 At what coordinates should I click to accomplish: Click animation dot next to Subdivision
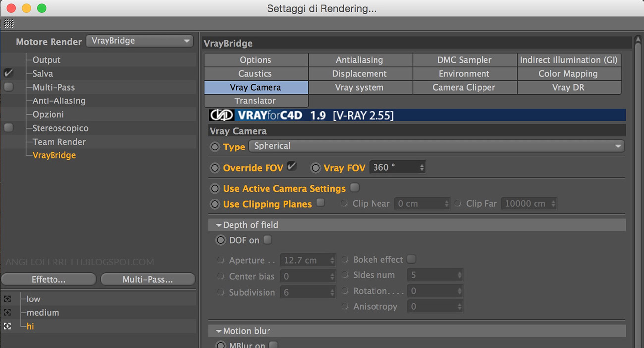coord(220,292)
